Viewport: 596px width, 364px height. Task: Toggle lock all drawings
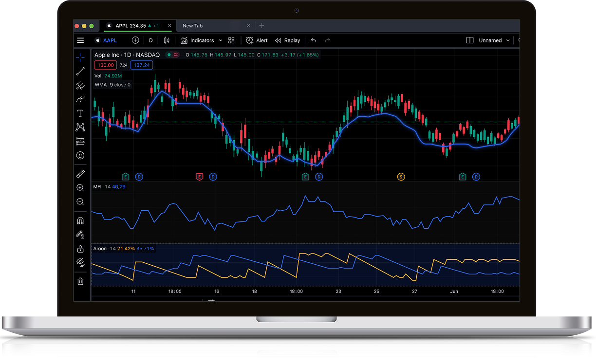pos(80,249)
